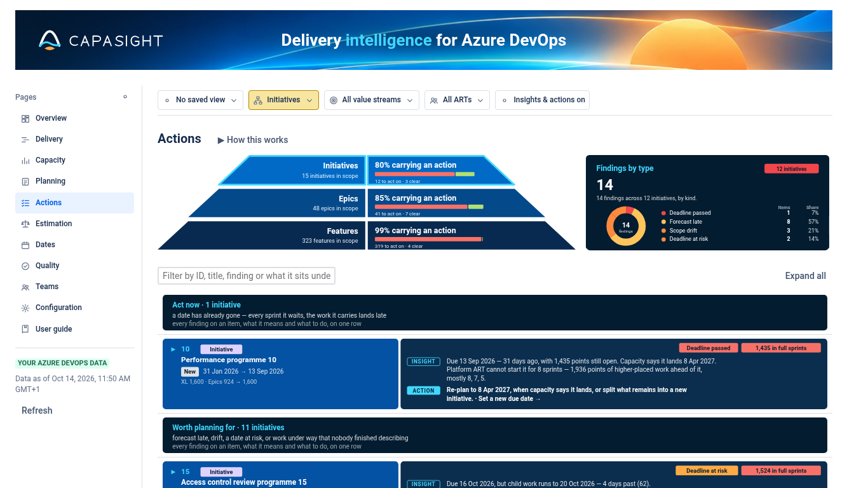The width and height of the screenshot is (868, 488).
Task: Open the No saved view dropdown
Action: click(200, 100)
